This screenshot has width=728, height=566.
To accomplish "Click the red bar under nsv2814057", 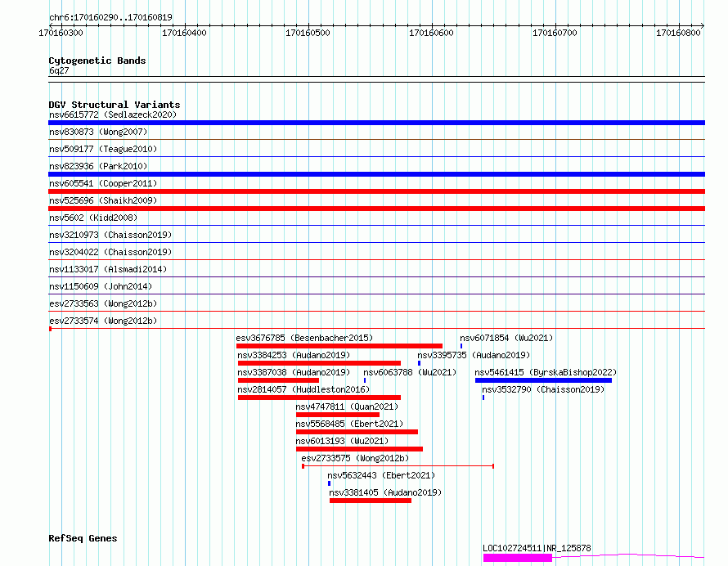I will coord(319,398).
